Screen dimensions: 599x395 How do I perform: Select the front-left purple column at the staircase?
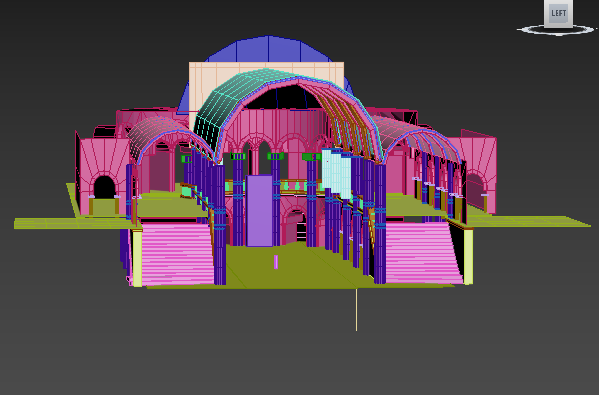pyautogui.click(x=220, y=225)
